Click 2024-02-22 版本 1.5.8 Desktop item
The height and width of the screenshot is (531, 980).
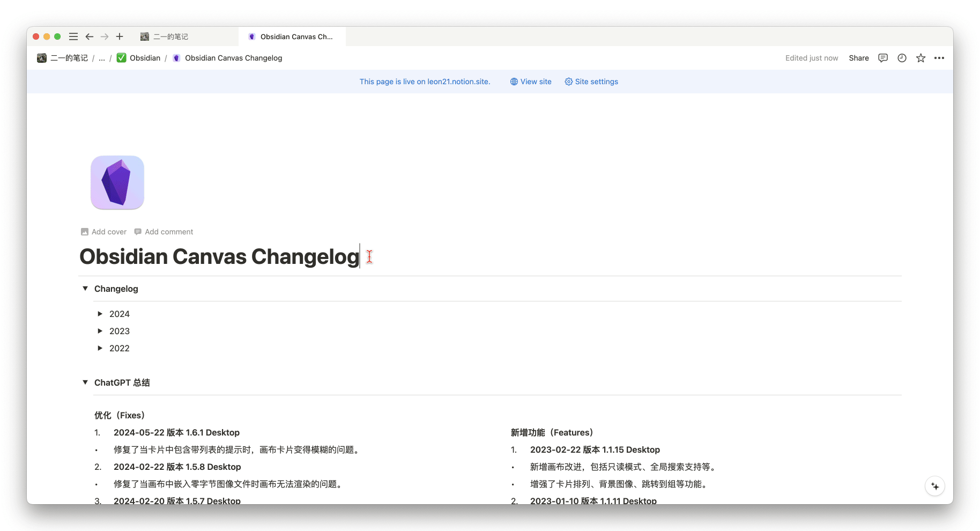177,467
